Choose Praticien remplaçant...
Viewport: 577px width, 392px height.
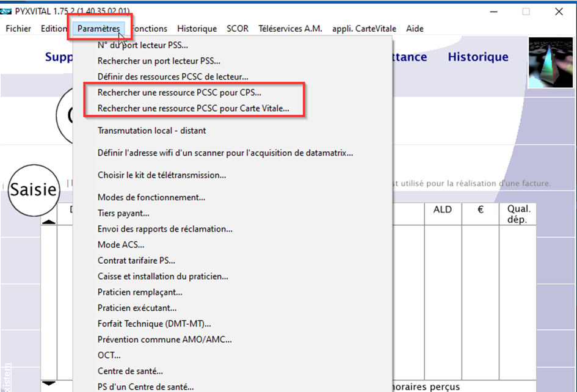click(233, 292)
